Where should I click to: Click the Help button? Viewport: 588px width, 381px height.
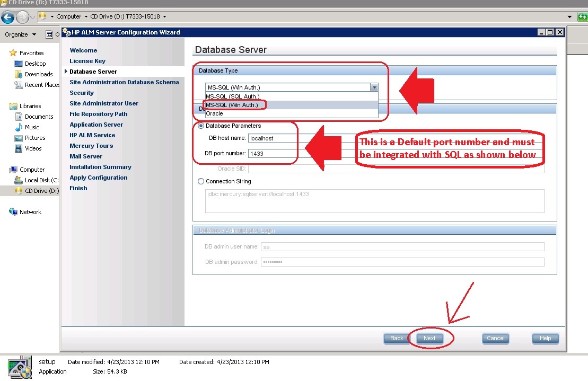545,338
